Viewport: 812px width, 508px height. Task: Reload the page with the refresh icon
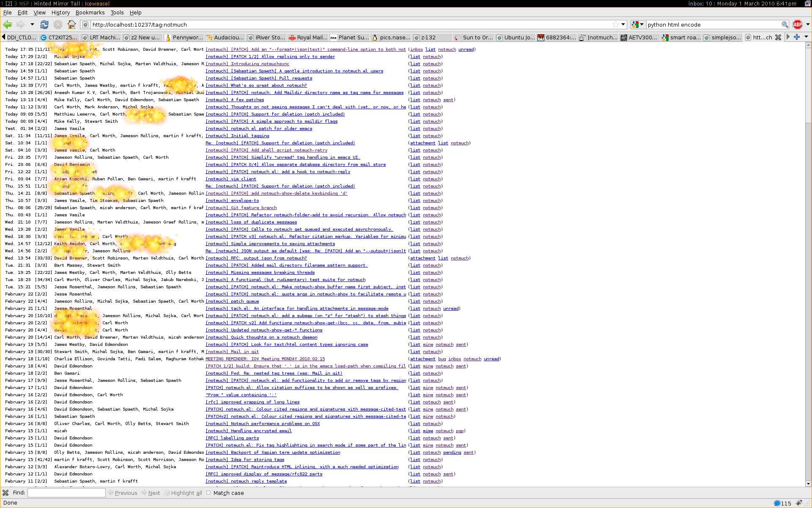coord(44,25)
